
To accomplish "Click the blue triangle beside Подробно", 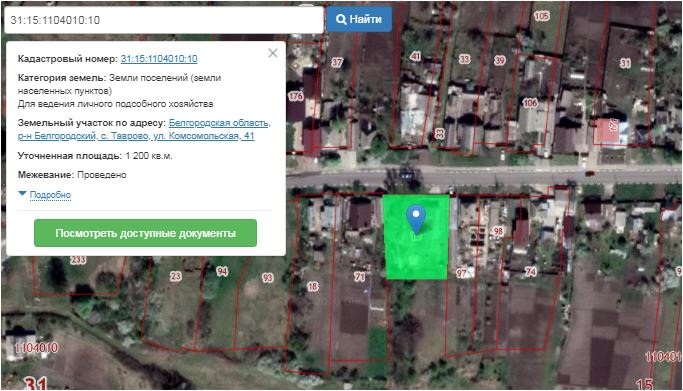I will 22,193.
